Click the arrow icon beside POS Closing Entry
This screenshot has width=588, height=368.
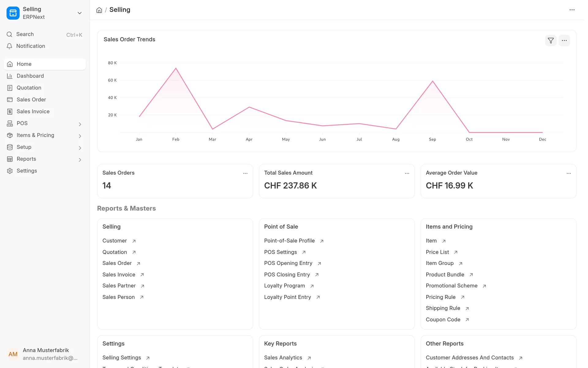click(x=317, y=275)
